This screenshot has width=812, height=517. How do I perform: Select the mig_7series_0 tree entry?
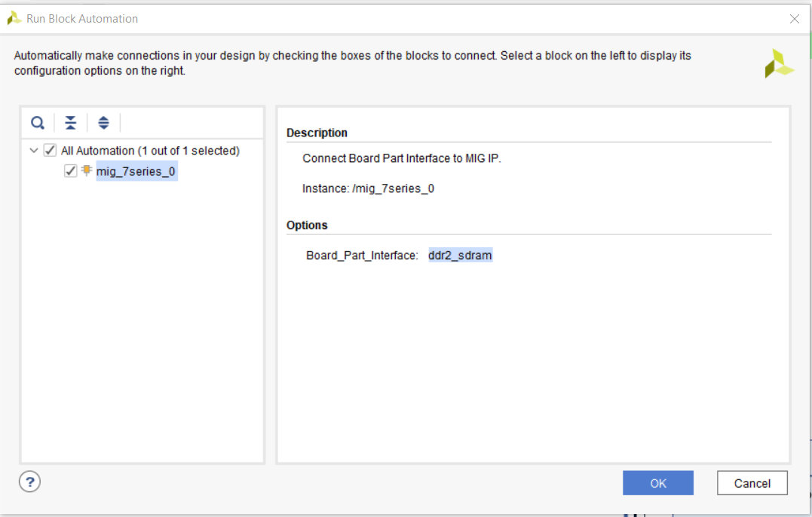(136, 172)
